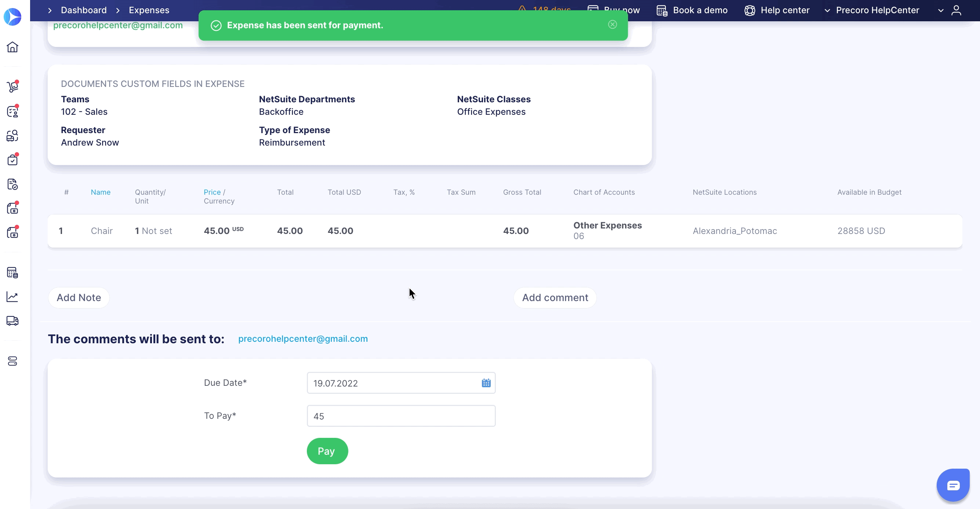Open the Help center link
Viewport: 980px width, 509px height.
(785, 10)
